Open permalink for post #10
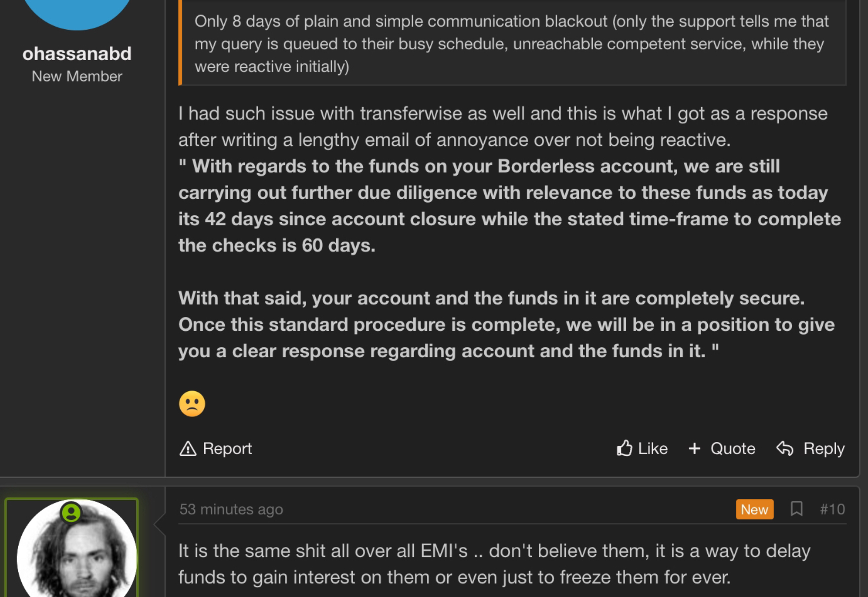This screenshot has width=868, height=597. [x=832, y=509]
